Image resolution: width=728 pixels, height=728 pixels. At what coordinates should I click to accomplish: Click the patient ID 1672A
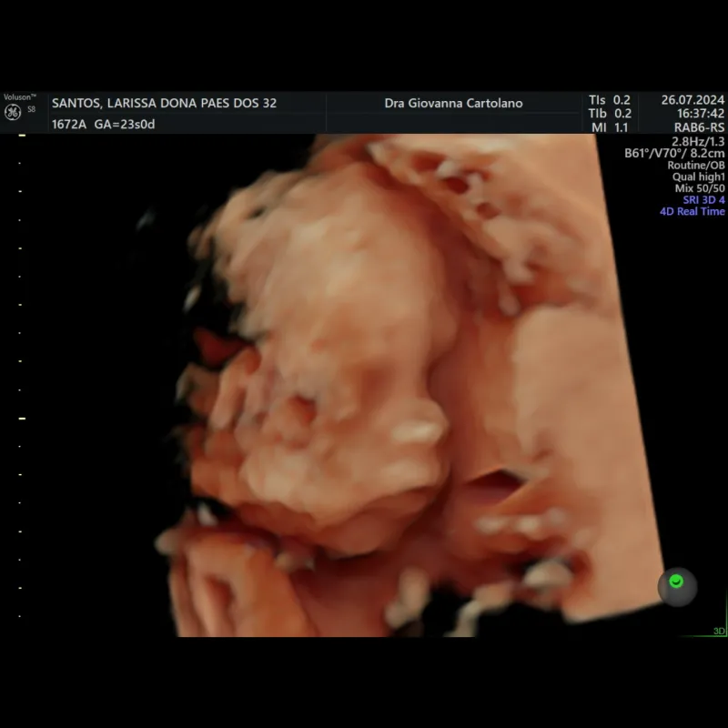(x=69, y=124)
